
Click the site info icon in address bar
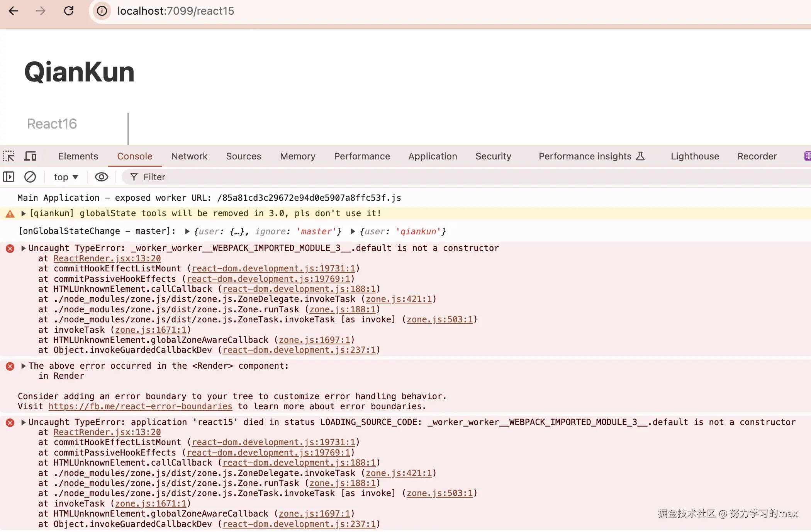pos(102,11)
